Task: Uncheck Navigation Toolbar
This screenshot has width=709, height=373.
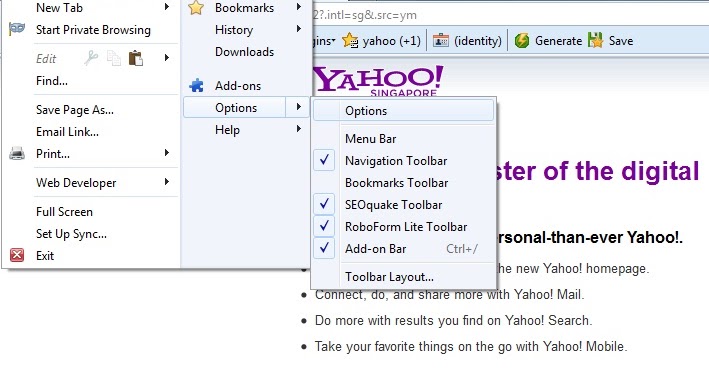Action: pos(404,161)
